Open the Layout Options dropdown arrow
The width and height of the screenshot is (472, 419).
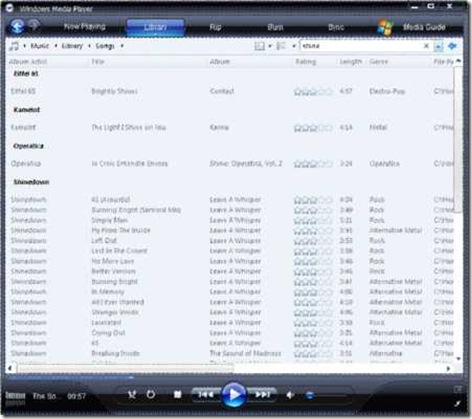[x=270, y=46]
